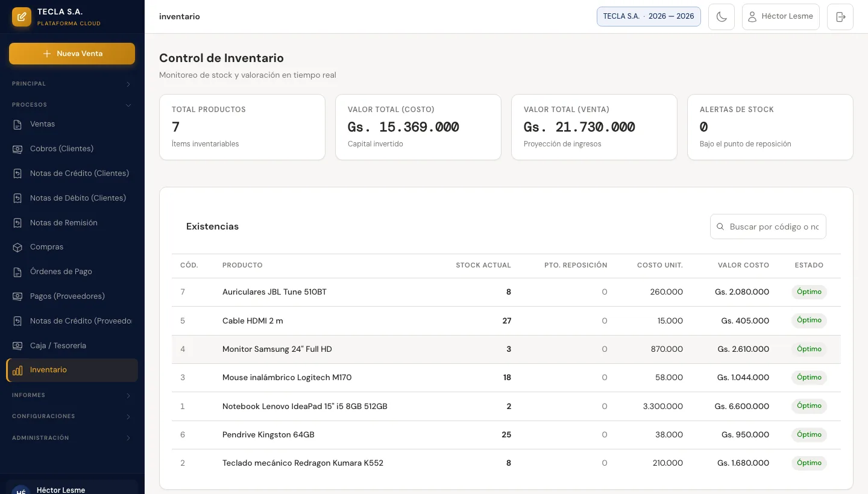
Task: Click the CÓD. column header
Action: pyautogui.click(x=189, y=265)
